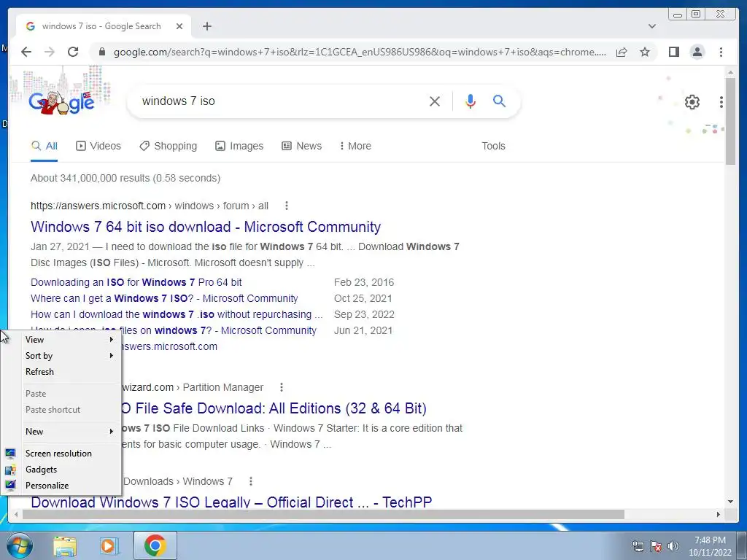Screen dimensions: 747x560
Task: Click the Chrome taskbar icon
Action: pyautogui.click(x=155, y=545)
